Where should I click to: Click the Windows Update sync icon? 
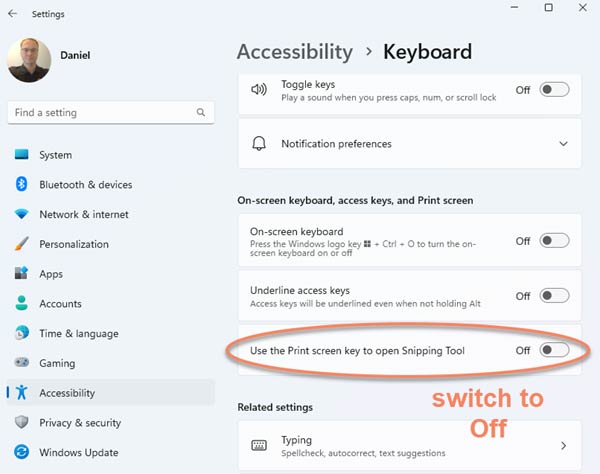(21, 452)
